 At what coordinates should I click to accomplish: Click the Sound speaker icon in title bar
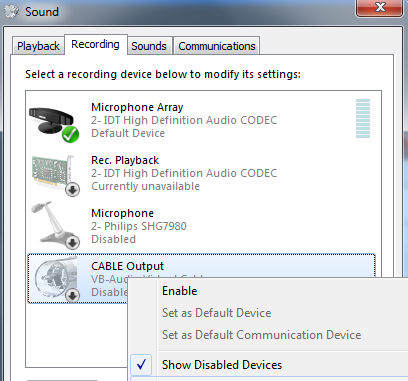coord(11,12)
